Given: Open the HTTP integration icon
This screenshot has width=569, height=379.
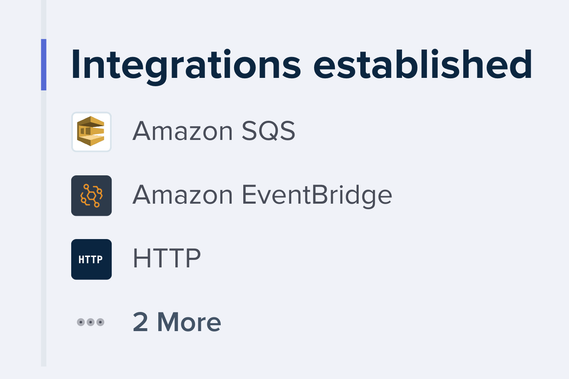Looking at the screenshot, I should click(91, 259).
